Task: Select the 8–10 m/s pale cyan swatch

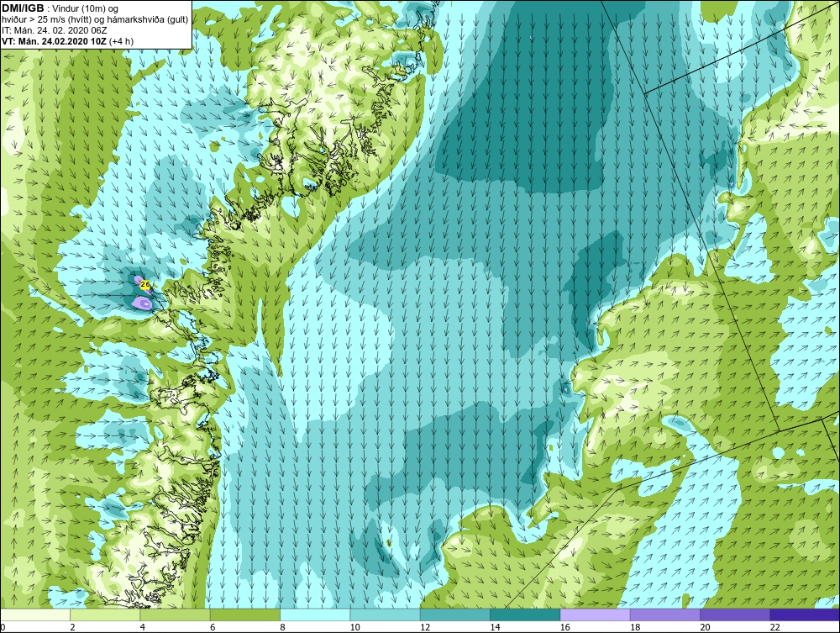Action: tap(315, 615)
